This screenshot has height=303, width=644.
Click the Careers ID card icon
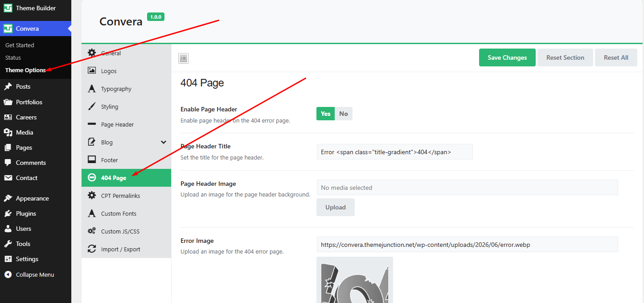click(8, 117)
